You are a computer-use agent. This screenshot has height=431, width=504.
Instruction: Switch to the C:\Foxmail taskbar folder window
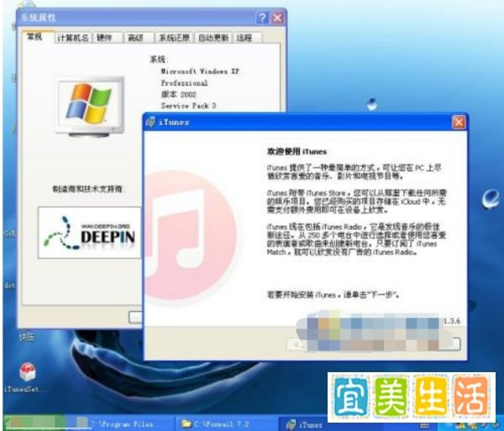tap(225, 424)
